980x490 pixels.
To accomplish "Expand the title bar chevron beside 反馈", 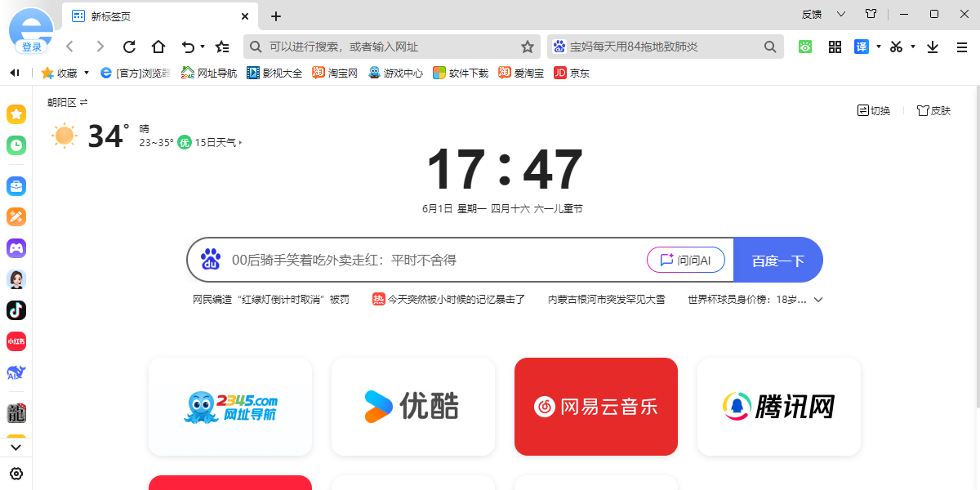I will (x=841, y=14).
